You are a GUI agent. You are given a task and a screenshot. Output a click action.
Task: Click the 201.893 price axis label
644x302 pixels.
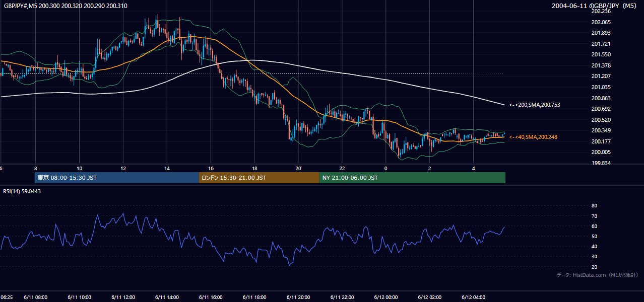coord(601,33)
